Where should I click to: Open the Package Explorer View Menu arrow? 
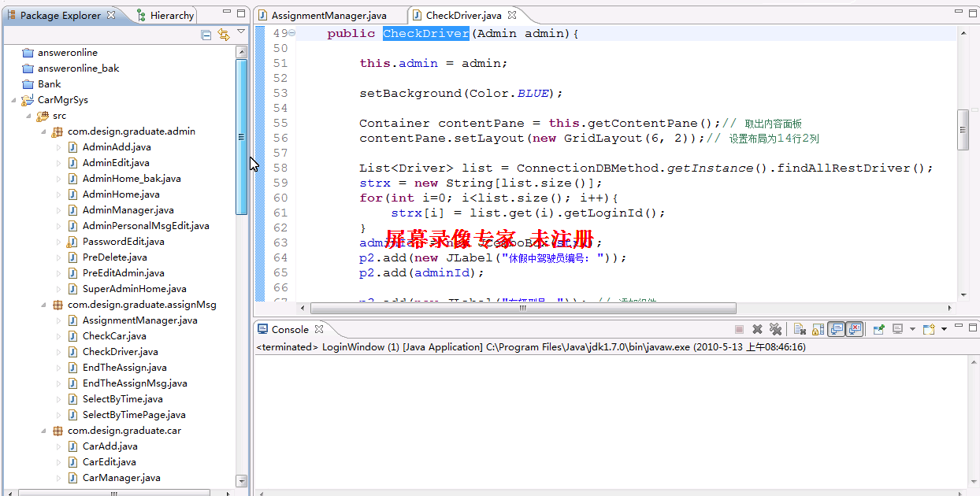241,32
